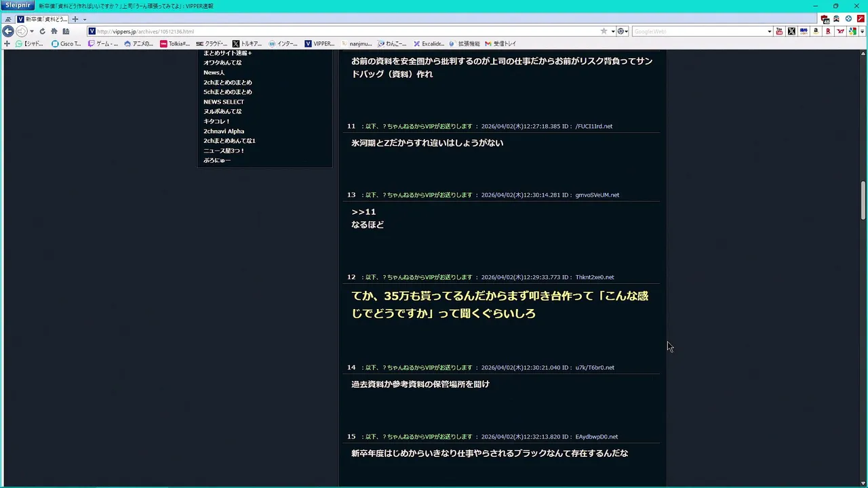Open the Sleipnir application menu
Screen dimensions: 868x488
pos(17,5)
